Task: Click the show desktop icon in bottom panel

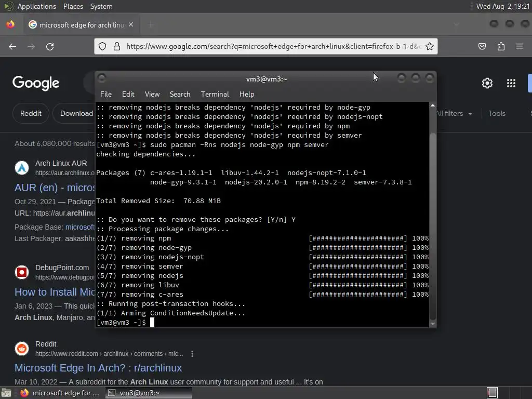Action: [x=6, y=393]
